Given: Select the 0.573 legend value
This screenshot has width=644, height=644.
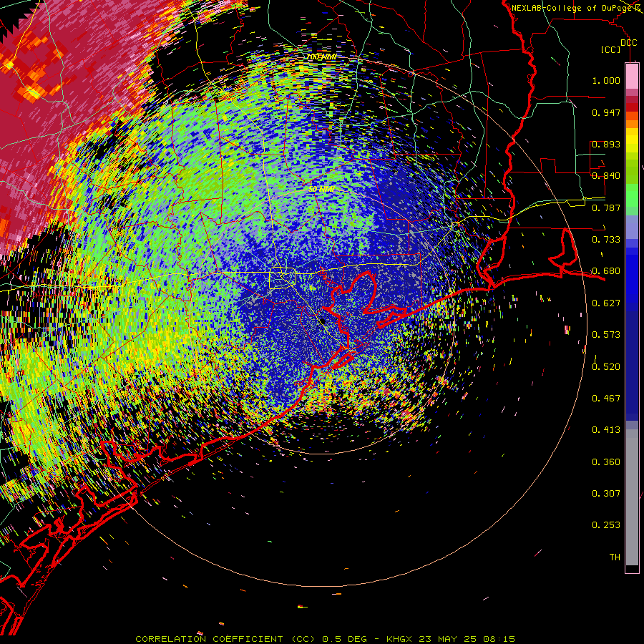Looking at the screenshot, I should click(x=606, y=335).
